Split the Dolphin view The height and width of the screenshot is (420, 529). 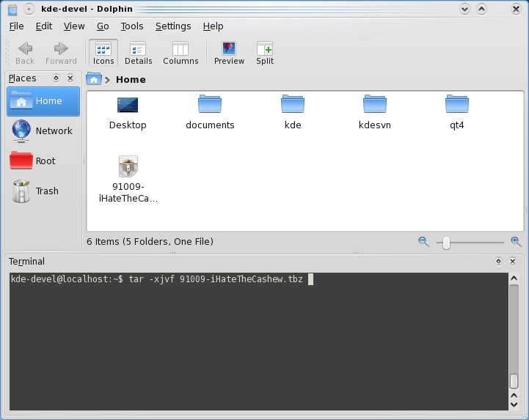(265, 53)
